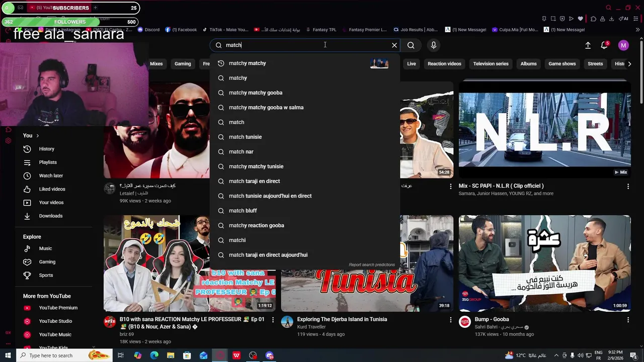Image resolution: width=644 pixels, height=362 pixels.
Task: Open the Job Results bookmark
Action: coord(416,30)
